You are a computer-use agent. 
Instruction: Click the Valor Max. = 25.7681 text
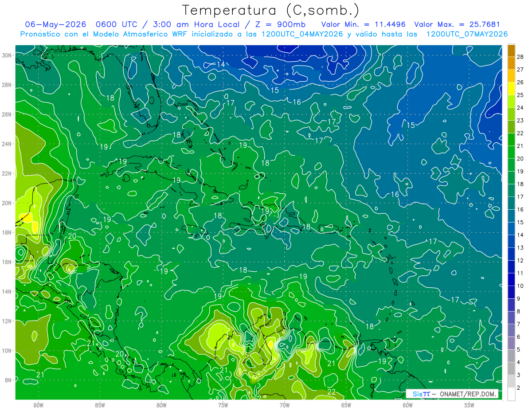pos(457,24)
